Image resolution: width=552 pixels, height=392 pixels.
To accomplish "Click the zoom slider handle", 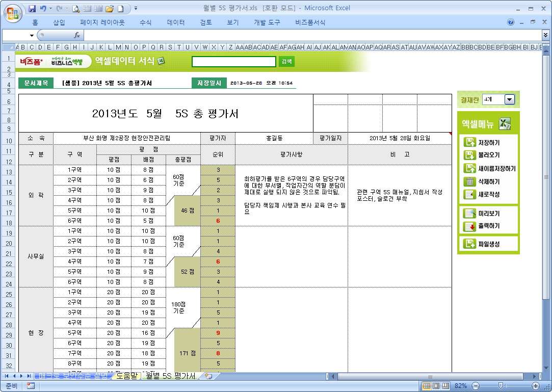I will pyautogui.click(x=500, y=386).
